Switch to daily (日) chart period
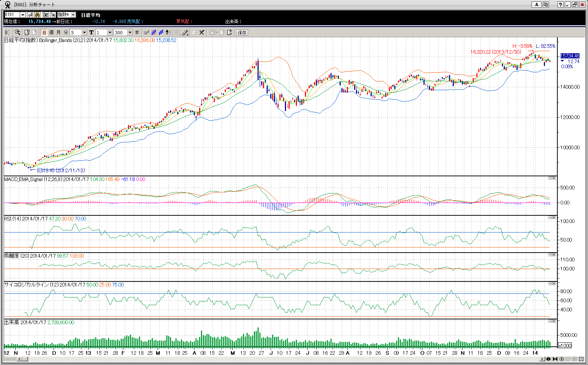 (44, 32)
